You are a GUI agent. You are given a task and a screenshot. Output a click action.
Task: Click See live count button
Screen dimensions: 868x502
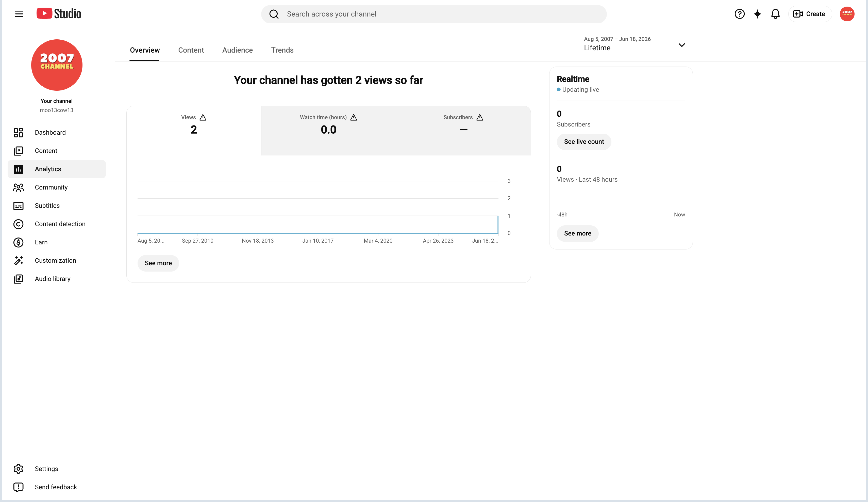pos(584,142)
